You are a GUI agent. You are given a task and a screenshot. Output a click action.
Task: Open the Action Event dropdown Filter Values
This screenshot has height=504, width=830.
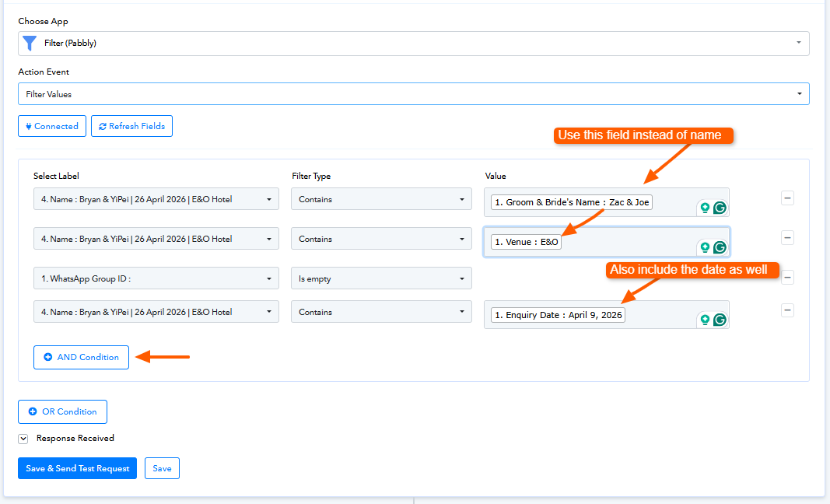tap(413, 93)
